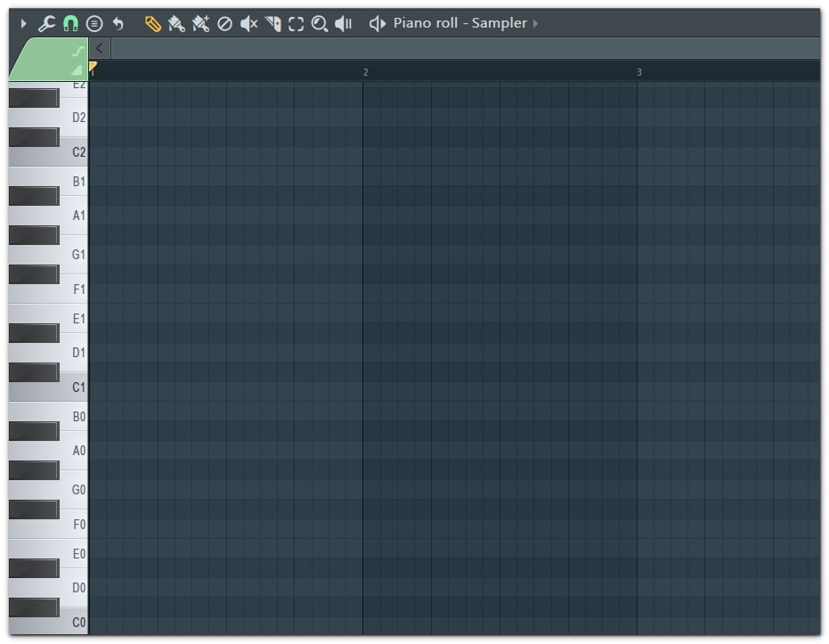Select the Delete tool

point(224,23)
